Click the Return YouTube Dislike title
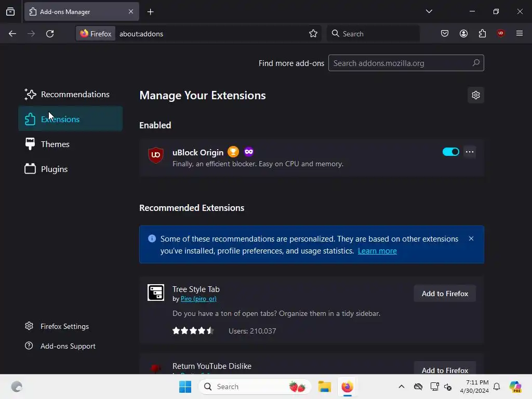Screen dimensions: 532x399 [212, 366]
